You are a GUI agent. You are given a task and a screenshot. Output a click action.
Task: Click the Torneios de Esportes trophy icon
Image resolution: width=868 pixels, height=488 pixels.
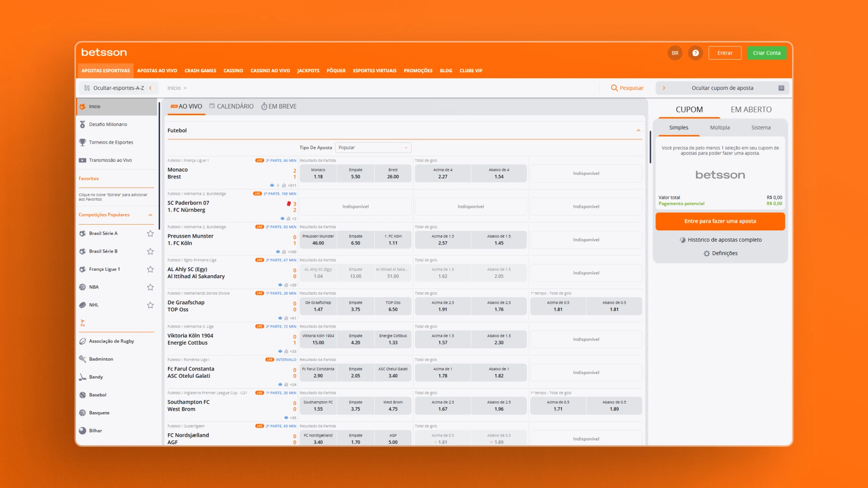point(82,142)
